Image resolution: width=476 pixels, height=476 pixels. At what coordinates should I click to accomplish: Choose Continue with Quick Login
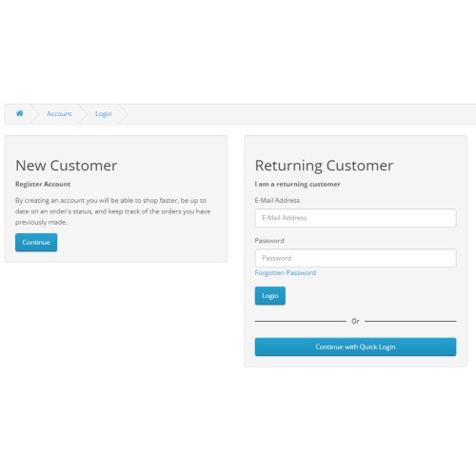click(355, 347)
